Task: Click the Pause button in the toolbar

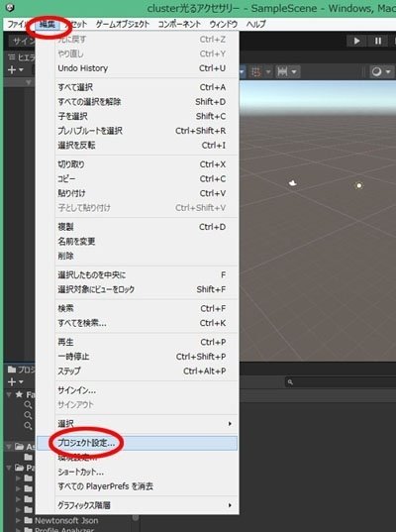Action: 378,41
